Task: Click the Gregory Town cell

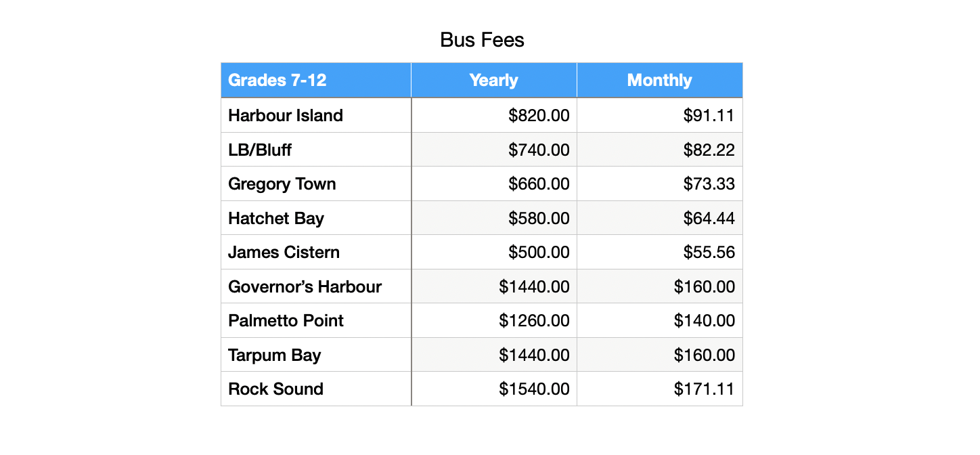Action: (x=316, y=184)
